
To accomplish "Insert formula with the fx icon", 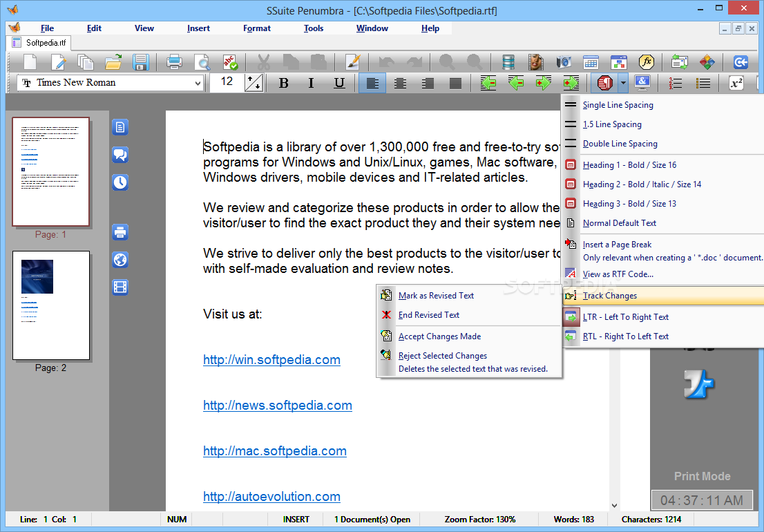I will pyautogui.click(x=647, y=62).
